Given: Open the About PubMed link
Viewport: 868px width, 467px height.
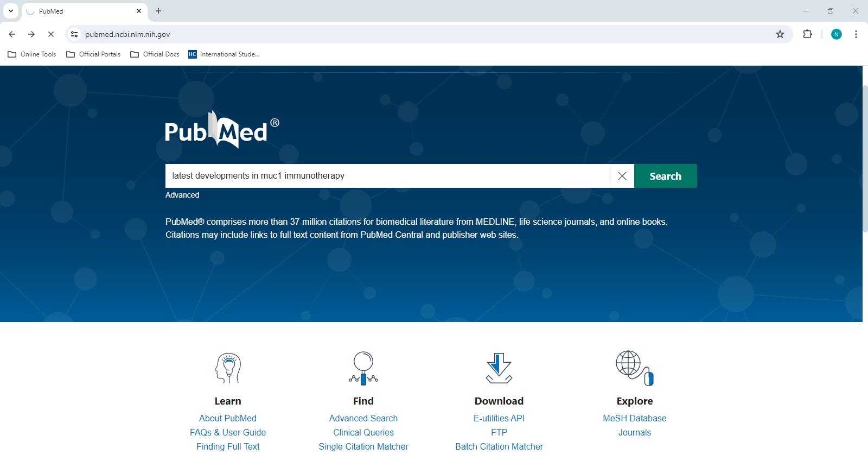Looking at the screenshot, I should (228, 418).
